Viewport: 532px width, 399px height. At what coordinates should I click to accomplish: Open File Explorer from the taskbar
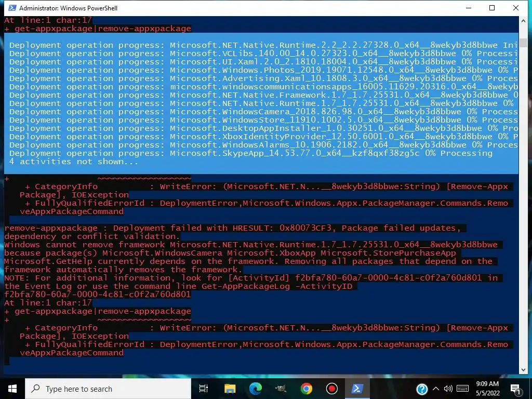[230, 389]
